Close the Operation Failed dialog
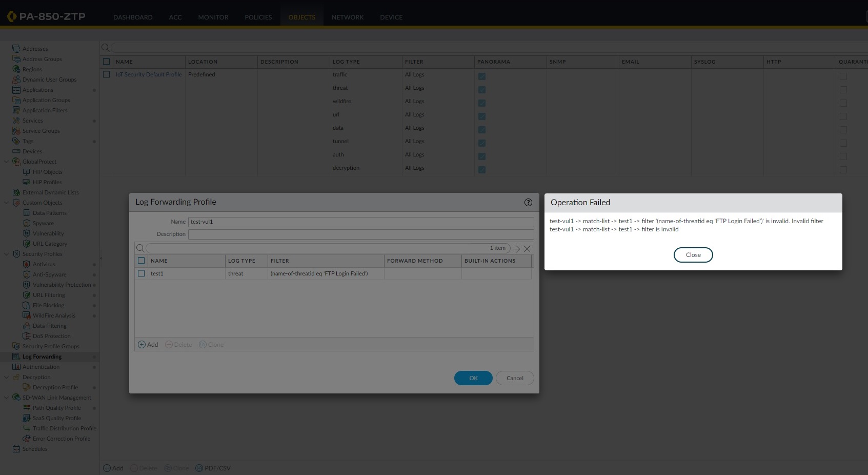 [x=693, y=255]
